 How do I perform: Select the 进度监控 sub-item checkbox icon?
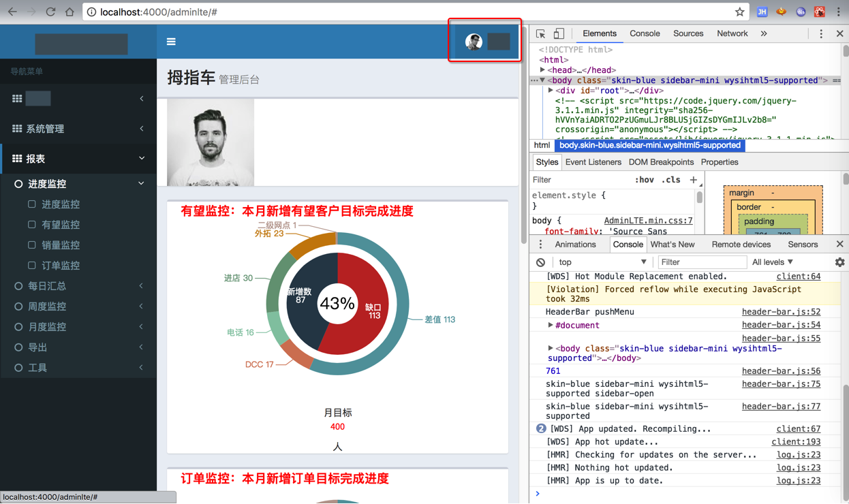(31, 204)
